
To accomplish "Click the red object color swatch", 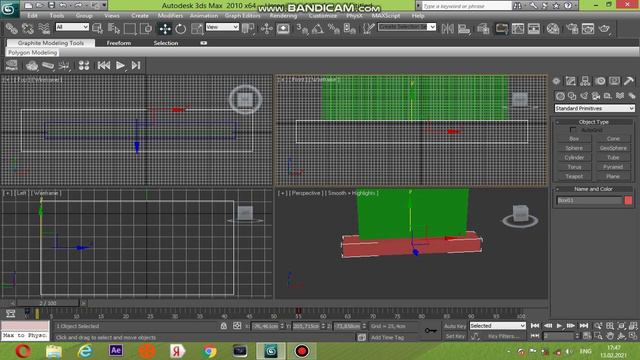I will (x=628, y=200).
